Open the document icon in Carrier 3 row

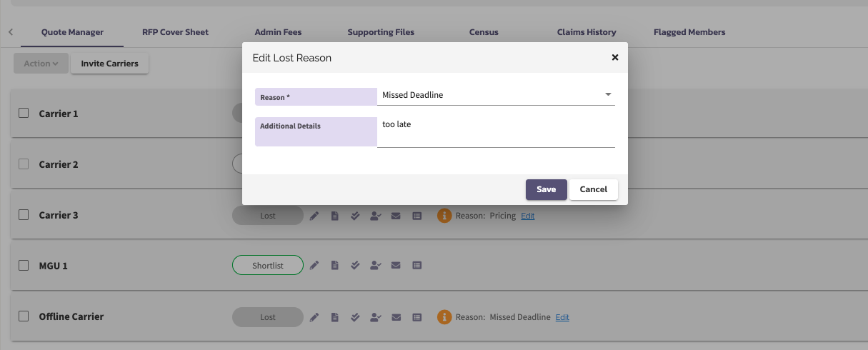coord(334,215)
